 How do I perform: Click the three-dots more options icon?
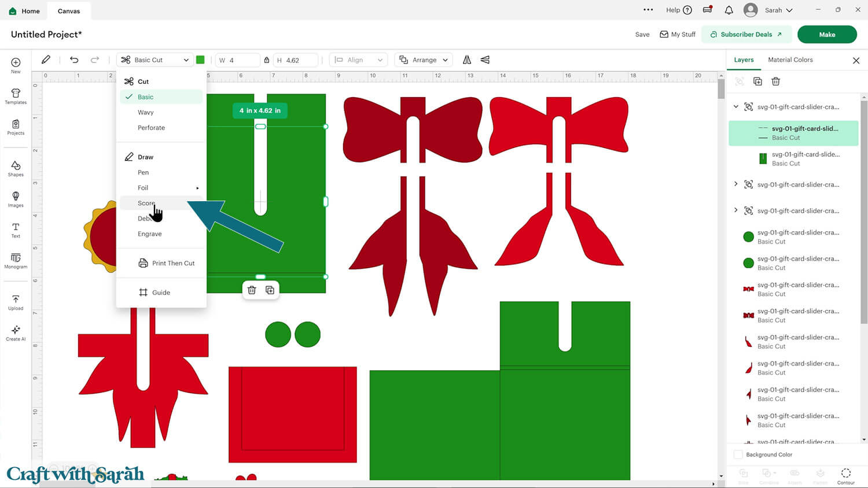648,10
